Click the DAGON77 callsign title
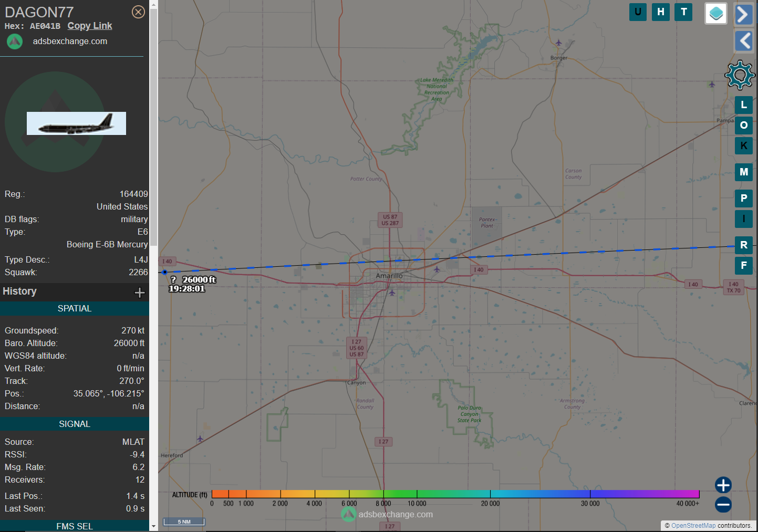This screenshot has width=758, height=532. click(x=39, y=12)
